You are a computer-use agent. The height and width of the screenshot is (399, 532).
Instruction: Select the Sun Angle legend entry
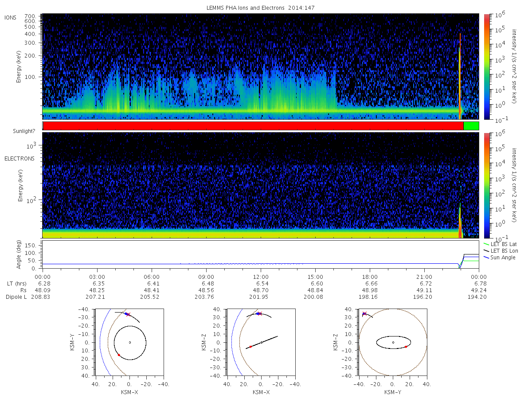[499, 258]
